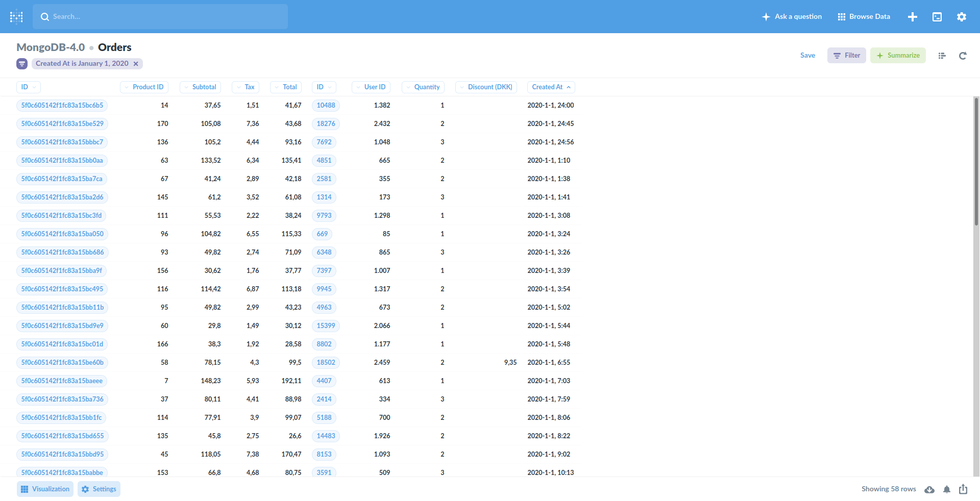This screenshot has height=501, width=980.
Task: Save the current question
Action: click(807, 55)
